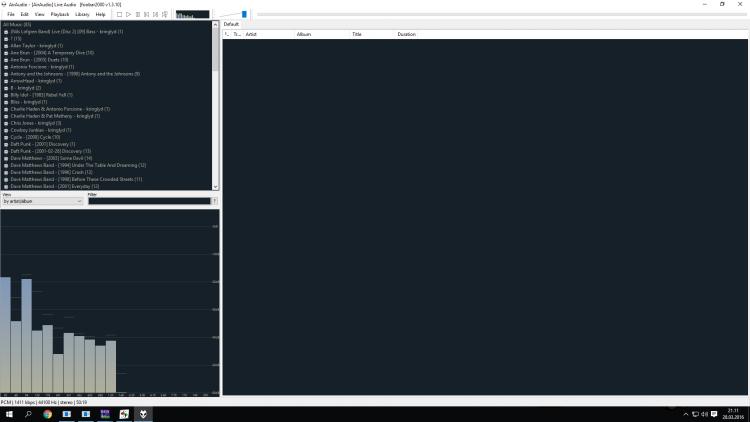Viewport: 750px width, 422px height.
Task: Expand the Cycle album node
Action: (6, 137)
